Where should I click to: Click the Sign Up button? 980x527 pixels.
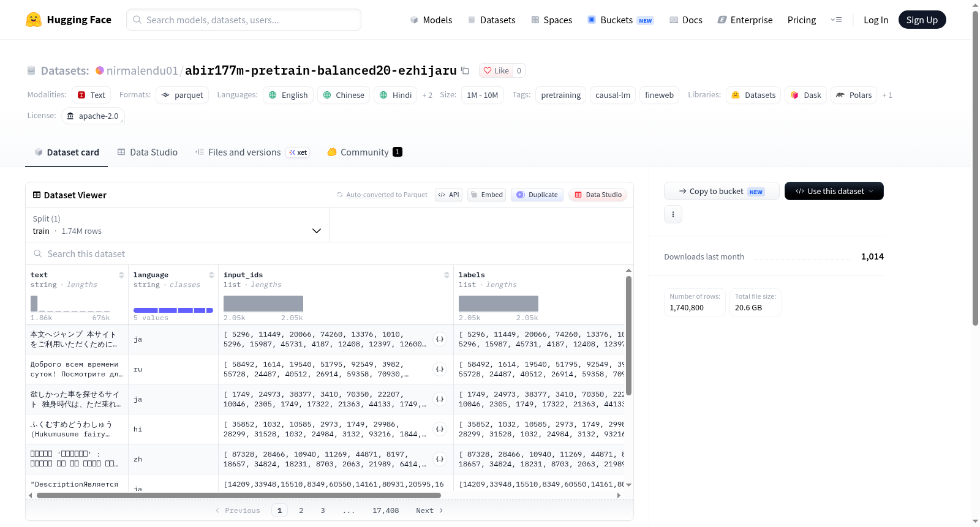point(922,20)
